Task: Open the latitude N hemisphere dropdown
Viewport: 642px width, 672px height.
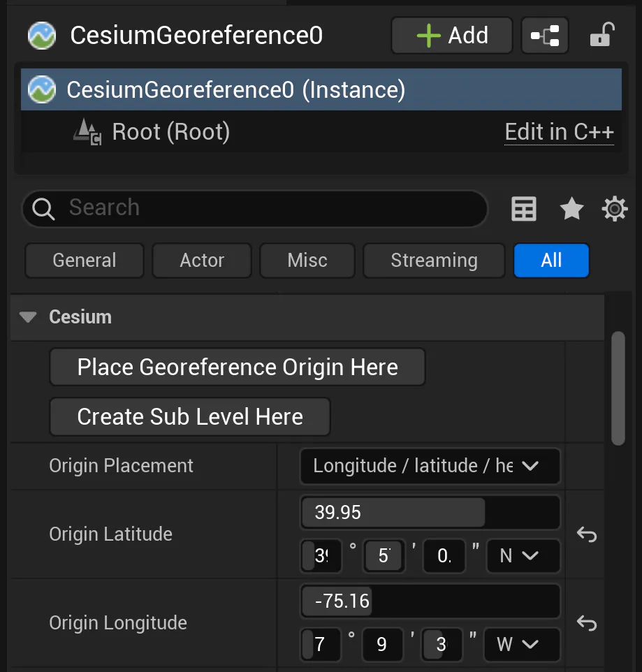Action: point(523,556)
